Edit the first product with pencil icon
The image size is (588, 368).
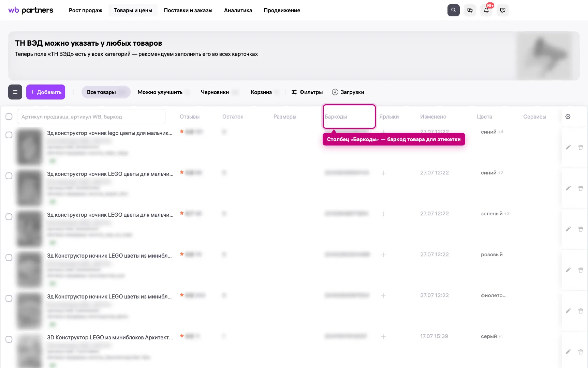point(568,147)
